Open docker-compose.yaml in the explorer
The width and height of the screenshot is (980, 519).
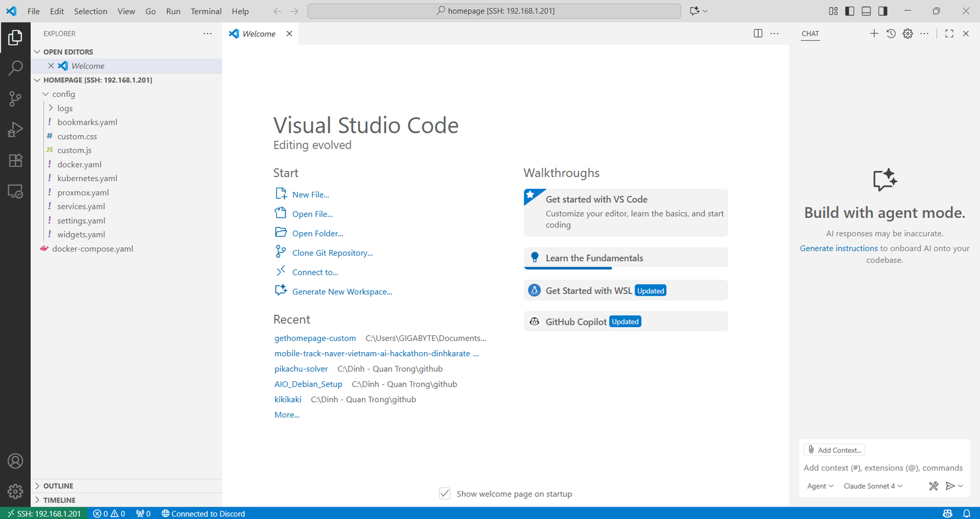(92, 249)
